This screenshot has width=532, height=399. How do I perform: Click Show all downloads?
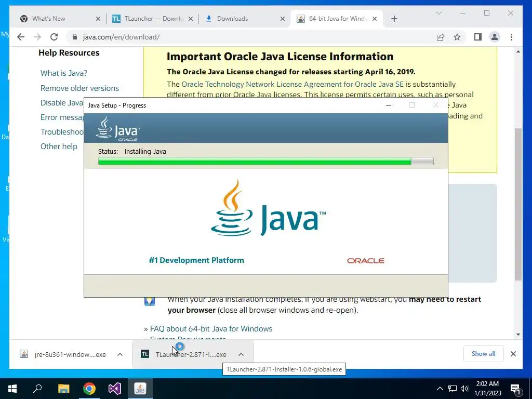click(x=484, y=354)
